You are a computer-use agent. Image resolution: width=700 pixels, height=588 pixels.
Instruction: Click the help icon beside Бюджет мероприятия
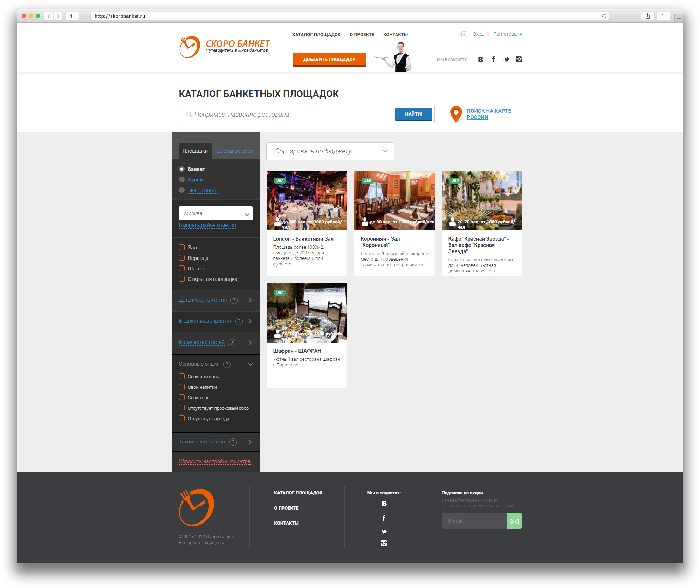coord(239,321)
